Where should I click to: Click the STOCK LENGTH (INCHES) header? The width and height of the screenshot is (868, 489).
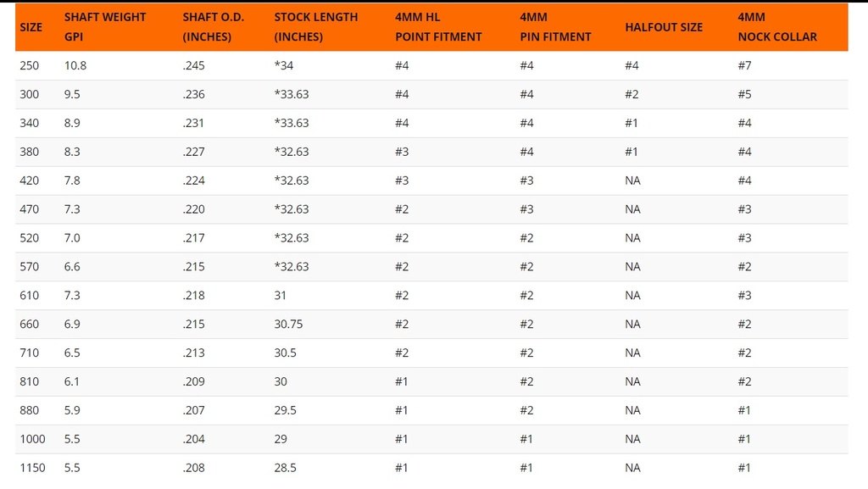pyautogui.click(x=316, y=27)
